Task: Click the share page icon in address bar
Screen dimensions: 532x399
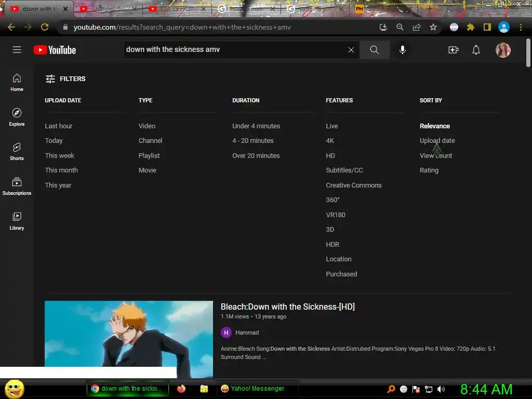Action: tap(417, 27)
